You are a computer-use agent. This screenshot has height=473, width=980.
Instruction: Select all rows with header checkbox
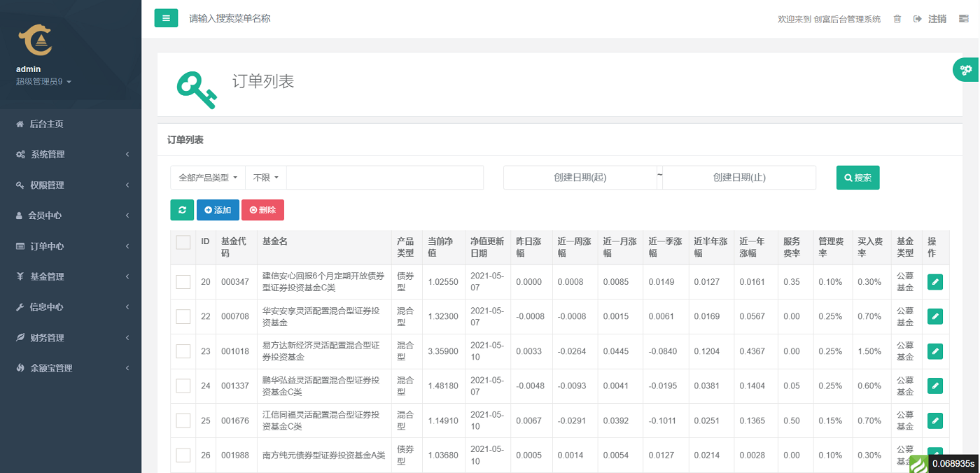(x=183, y=241)
